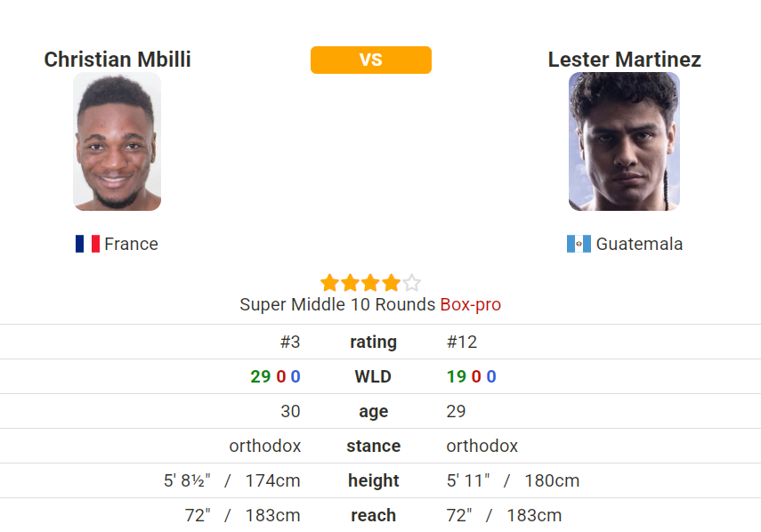Select the fourth rating star
Screen dimensions: 761x532
[391, 283]
